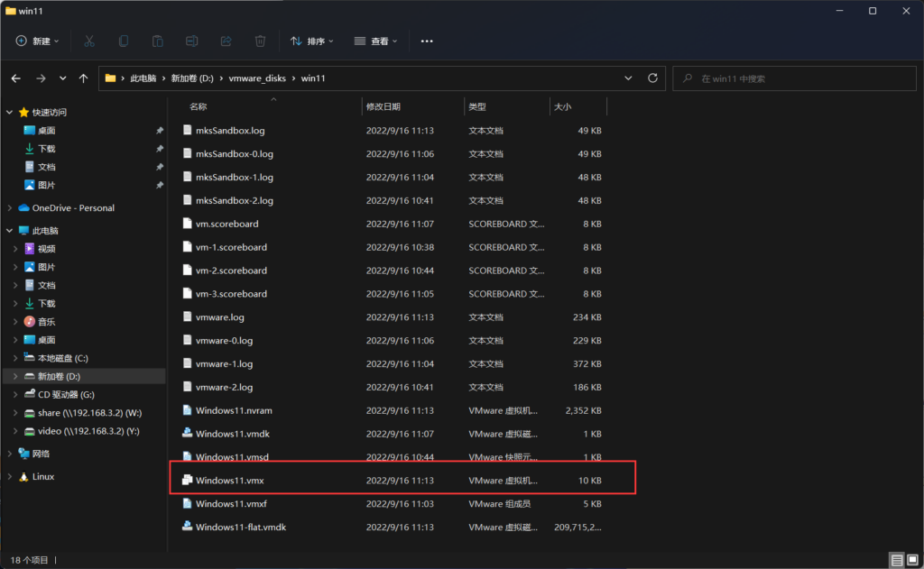Open the New (新建) dropdown menu

point(37,41)
